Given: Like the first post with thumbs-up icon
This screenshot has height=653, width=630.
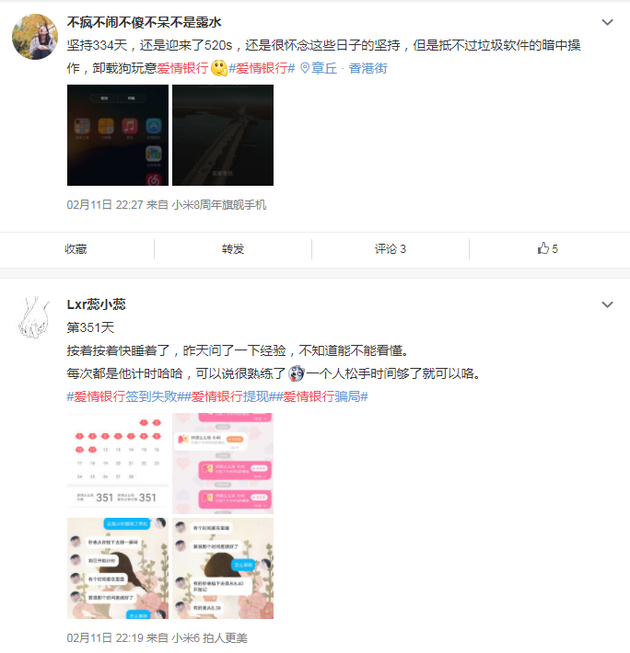Looking at the screenshot, I should 547,249.
